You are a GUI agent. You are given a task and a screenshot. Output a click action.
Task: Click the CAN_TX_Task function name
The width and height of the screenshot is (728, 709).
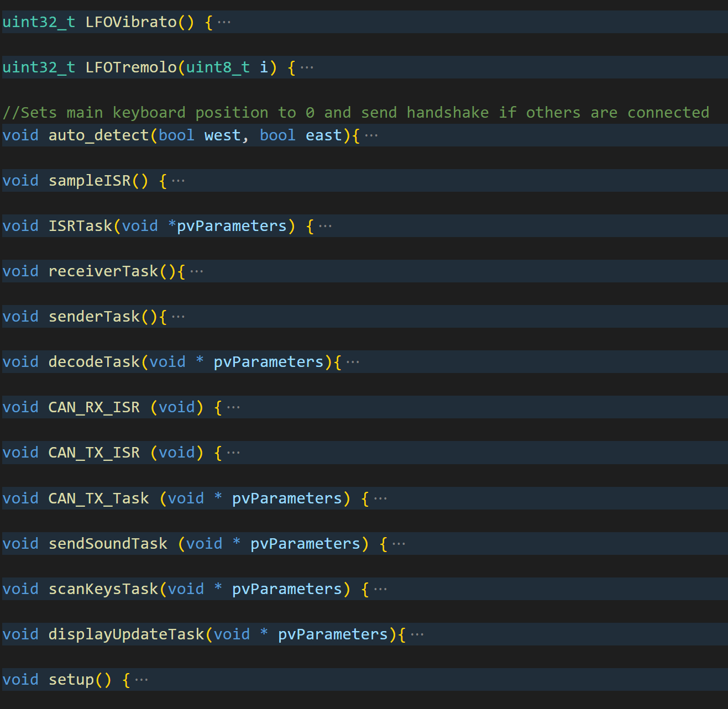pyautogui.click(x=99, y=498)
